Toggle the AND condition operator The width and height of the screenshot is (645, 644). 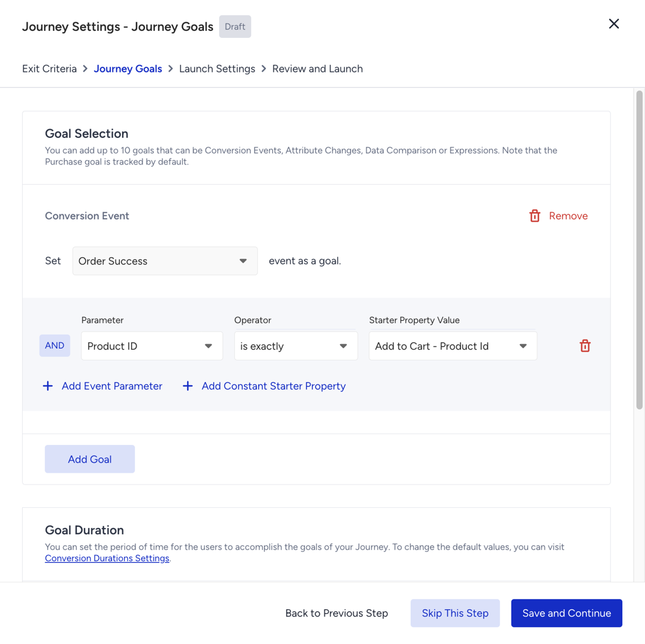coord(55,346)
